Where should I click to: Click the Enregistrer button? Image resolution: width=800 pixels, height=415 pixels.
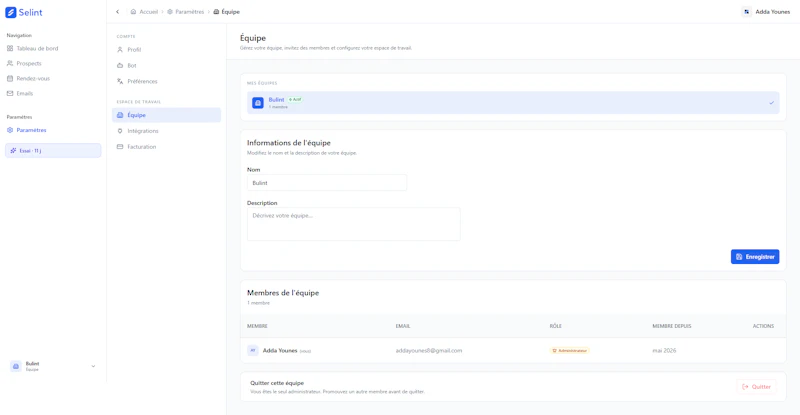click(755, 257)
